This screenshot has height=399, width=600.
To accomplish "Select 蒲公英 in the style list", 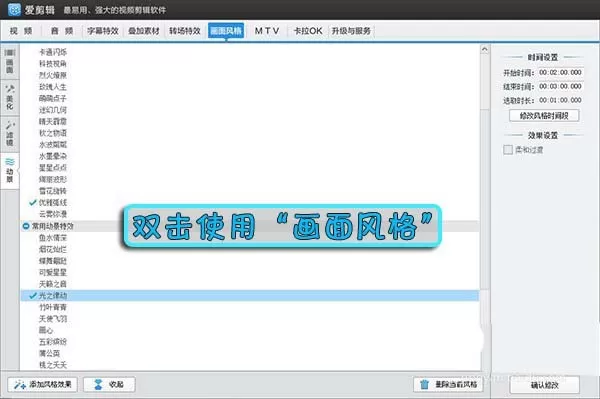I will click(49, 353).
